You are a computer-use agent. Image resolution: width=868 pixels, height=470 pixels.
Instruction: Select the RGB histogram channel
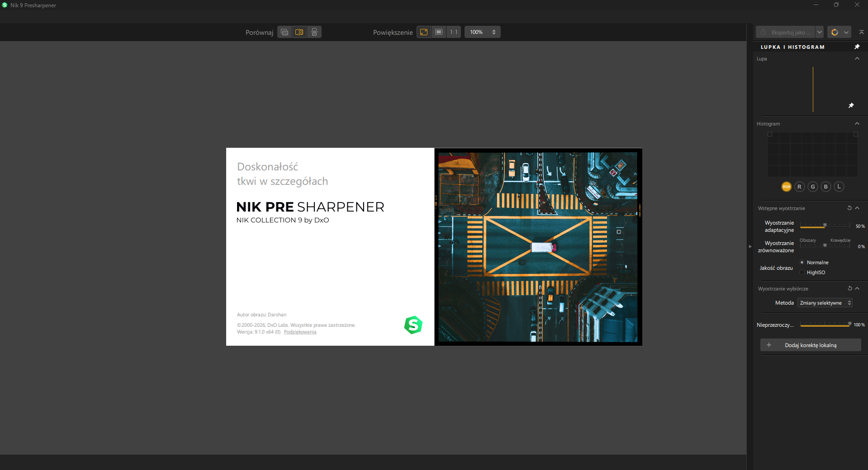click(x=787, y=187)
